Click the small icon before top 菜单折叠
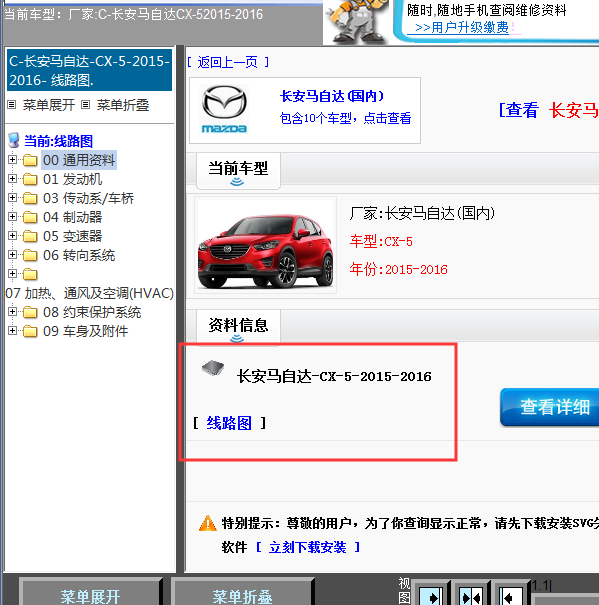The width and height of the screenshot is (599, 605). pos(85,105)
